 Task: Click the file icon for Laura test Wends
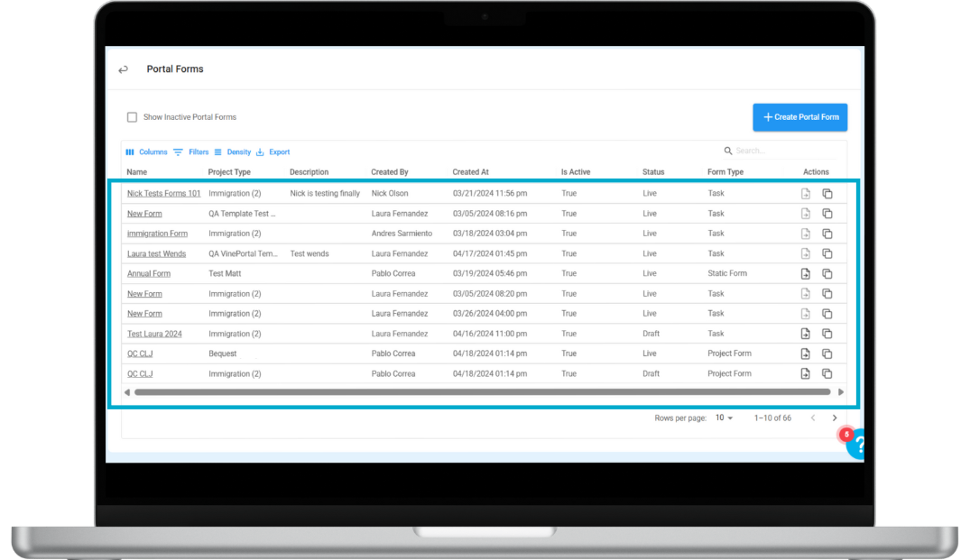coord(805,254)
